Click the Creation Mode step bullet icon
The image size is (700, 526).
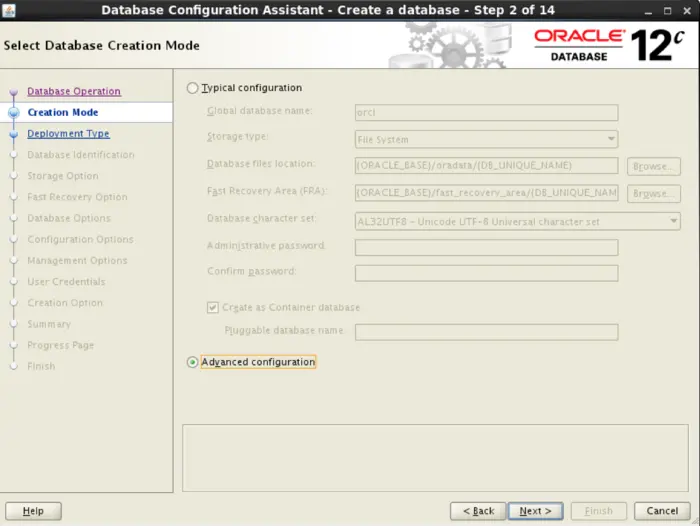(14, 113)
